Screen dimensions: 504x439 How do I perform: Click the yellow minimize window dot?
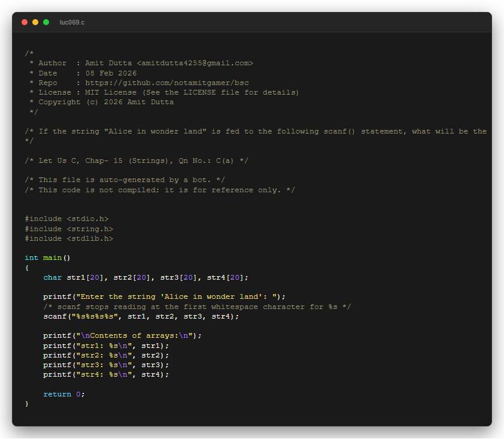[x=35, y=22]
